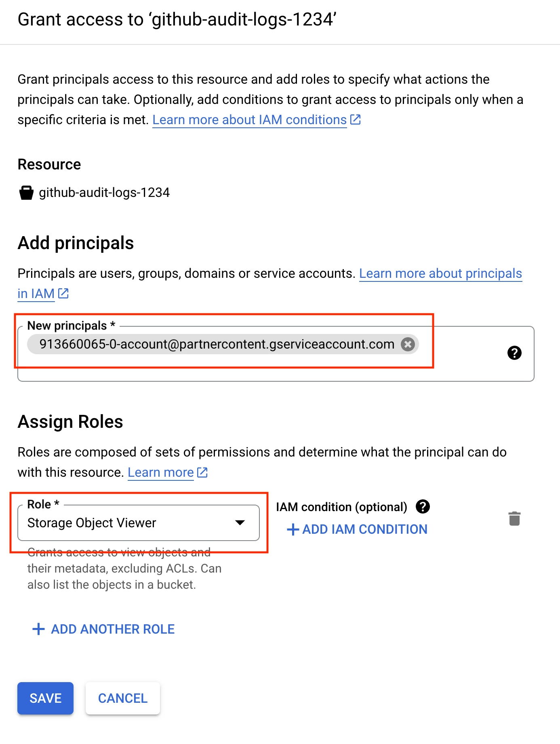
Task: Click external-link icon after IAM conditions link
Action: 355,120
